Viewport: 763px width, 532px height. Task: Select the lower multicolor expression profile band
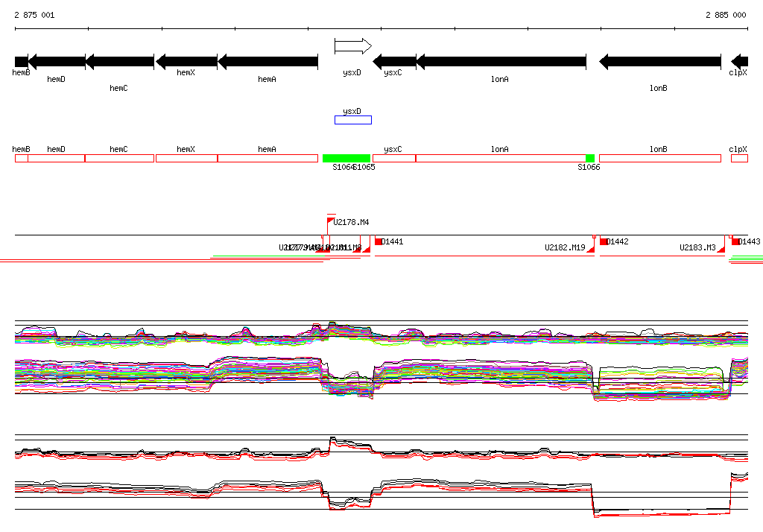[381, 378]
